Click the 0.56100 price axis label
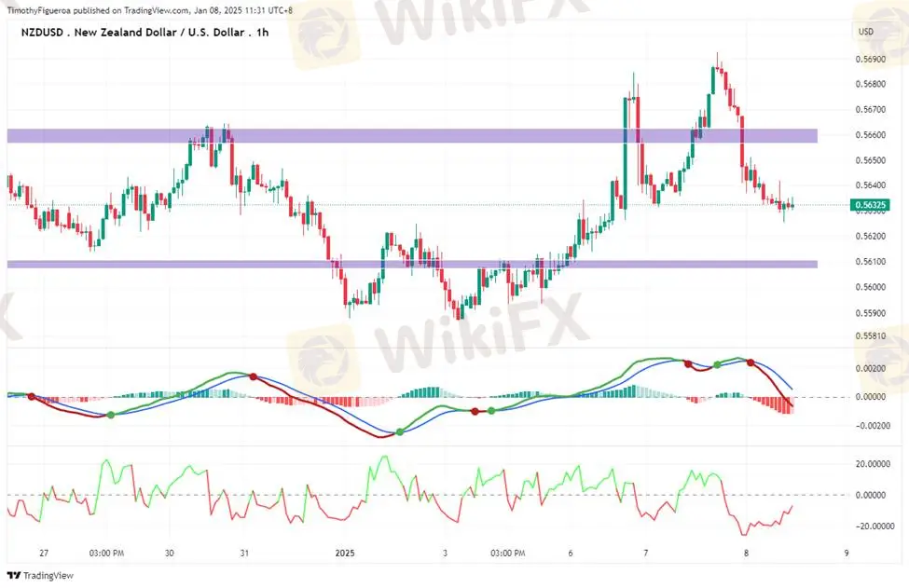This screenshot has width=909, height=588. [870, 262]
